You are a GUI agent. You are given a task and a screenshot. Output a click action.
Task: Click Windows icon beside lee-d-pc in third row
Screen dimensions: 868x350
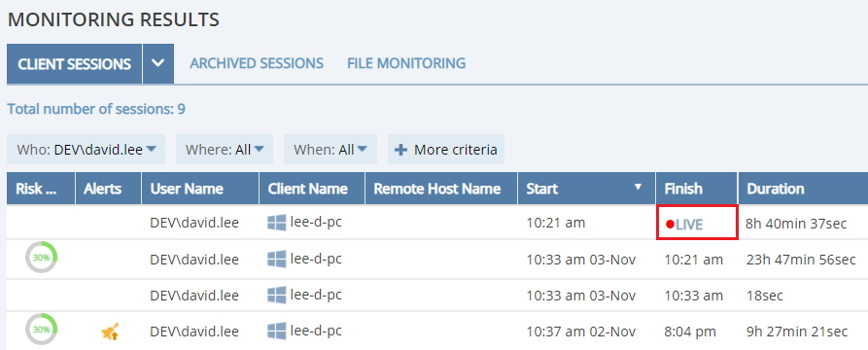pyautogui.click(x=277, y=296)
